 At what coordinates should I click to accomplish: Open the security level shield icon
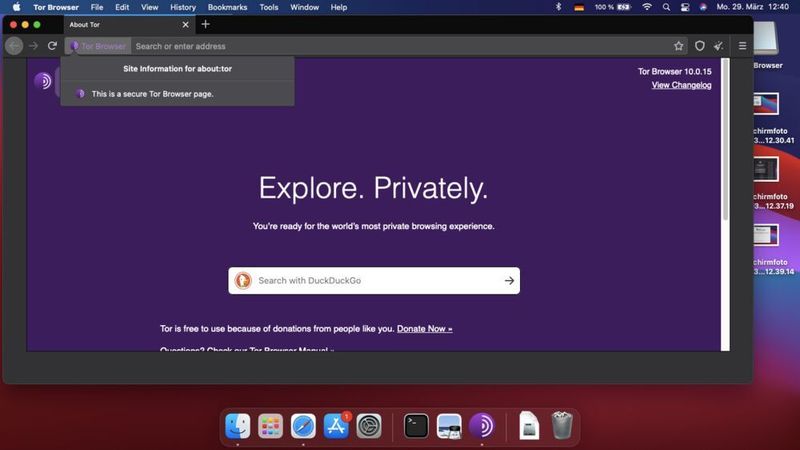[699, 46]
